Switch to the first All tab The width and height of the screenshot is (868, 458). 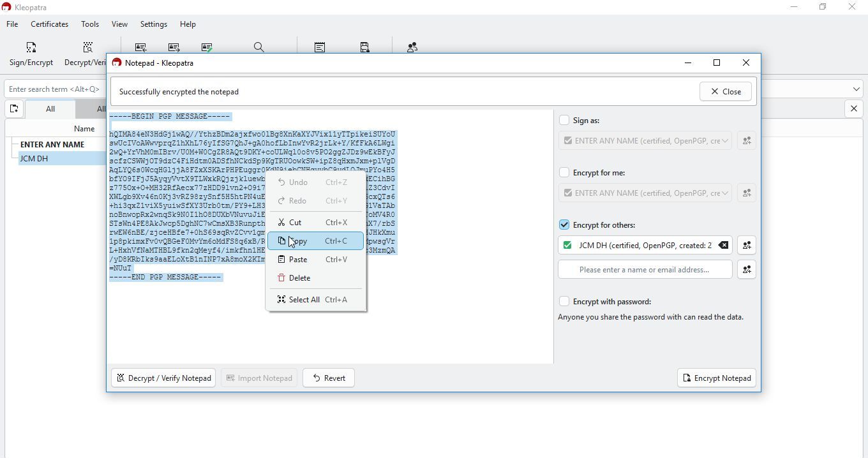point(50,109)
